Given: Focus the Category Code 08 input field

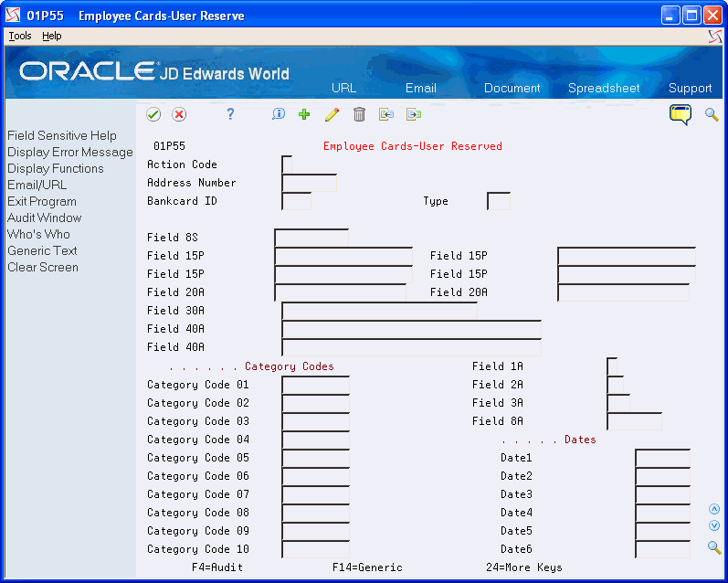Looking at the screenshot, I should point(316,513).
